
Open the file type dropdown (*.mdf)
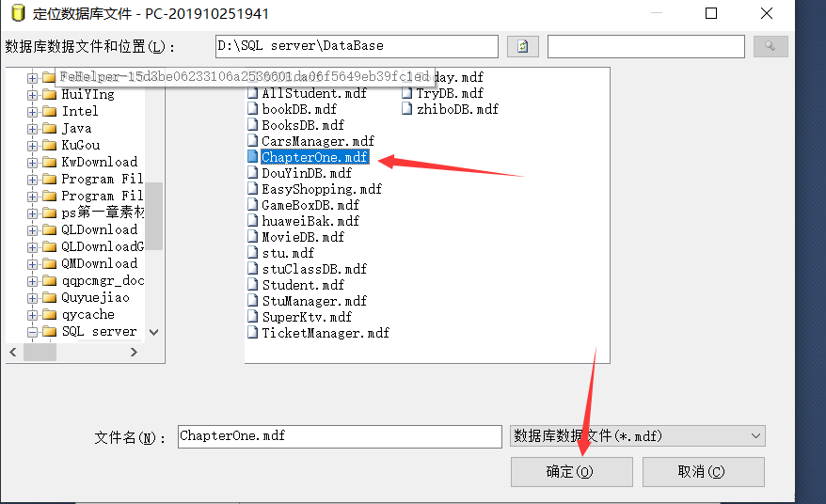pyautogui.click(x=638, y=436)
